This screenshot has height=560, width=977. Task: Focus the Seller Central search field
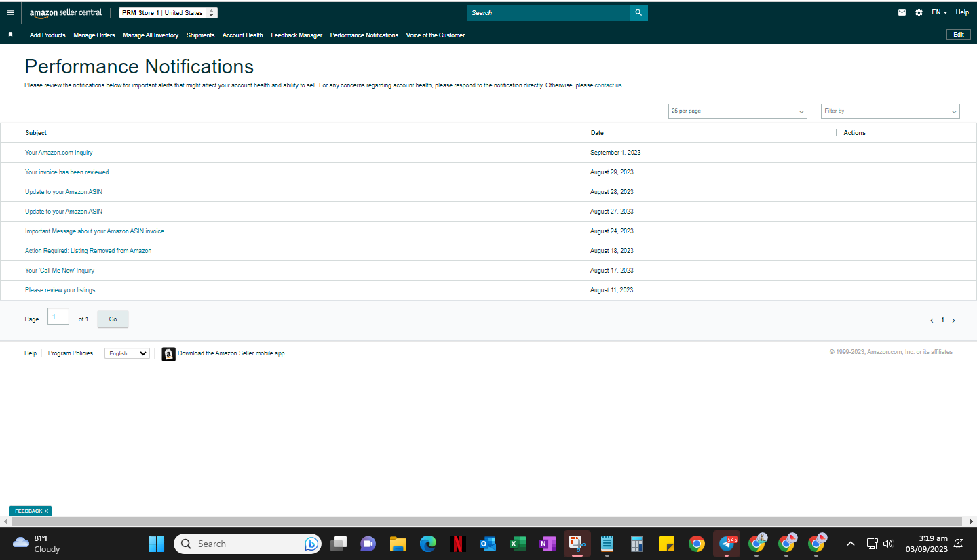[x=548, y=13]
